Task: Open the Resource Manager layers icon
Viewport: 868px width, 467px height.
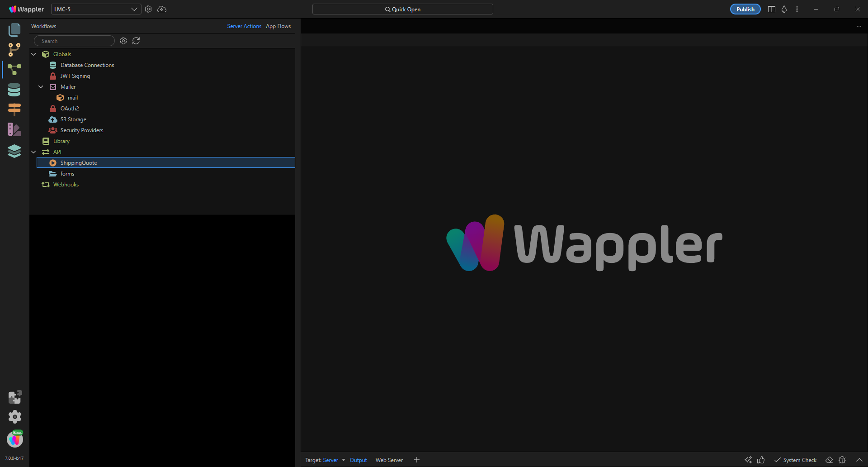Action: [14, 151]
